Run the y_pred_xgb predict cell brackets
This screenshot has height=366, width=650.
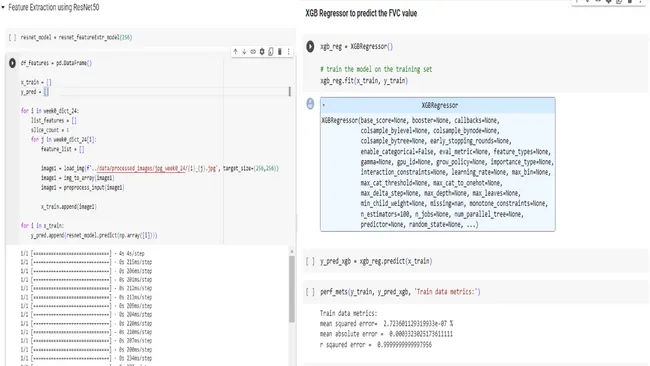(x=310, y=261)
